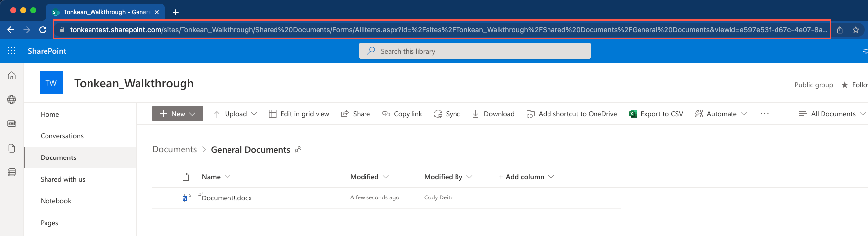Click the browser back arrow
The height and width of the screenshot is (236, 868).
click(11, 30)
